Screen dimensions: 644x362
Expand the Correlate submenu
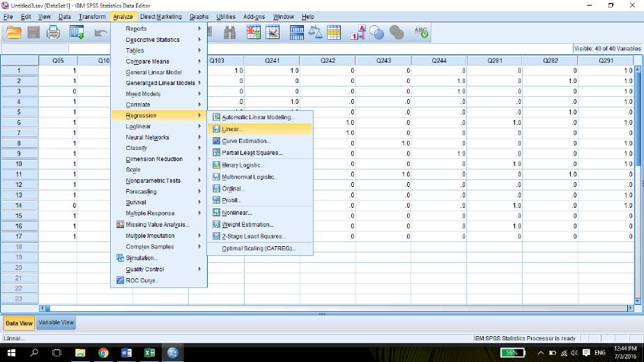(x=159, y=105)
